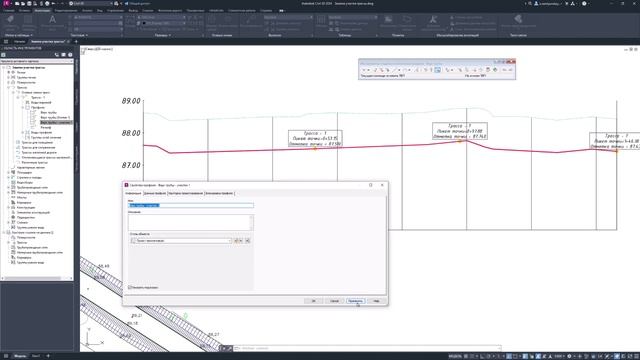Add new drawing tab with plus button
This screenshot has width=640, height=360.
click(76, 42)
